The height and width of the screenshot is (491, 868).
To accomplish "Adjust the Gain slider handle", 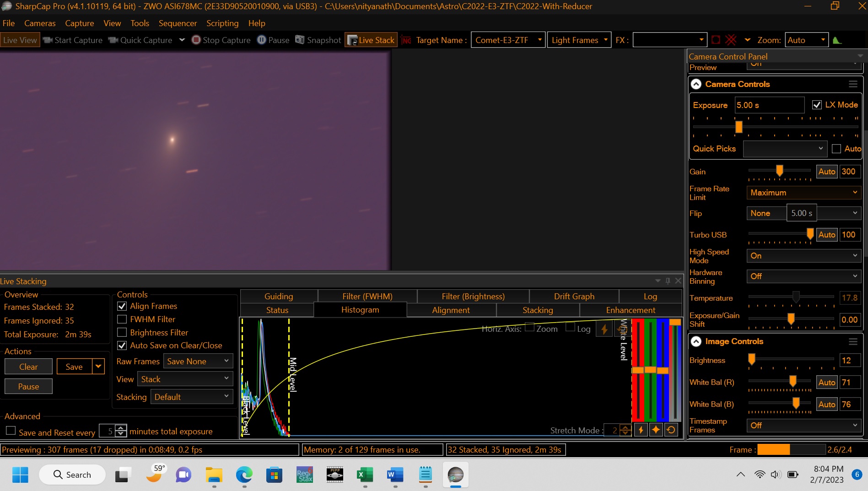I will 779,171.
